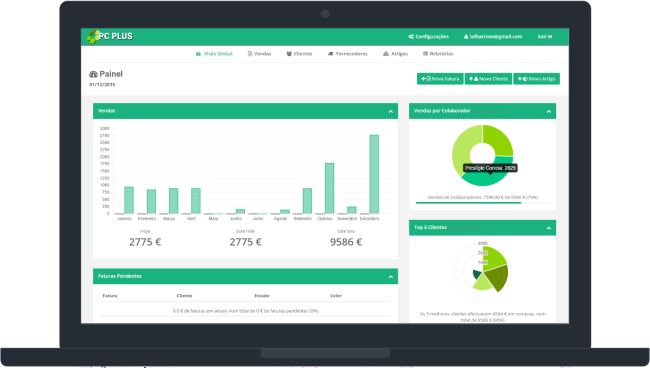650x368 pixels.
Task: Collapse the Top 5 Clientes panel
Action: tap(548, 228)
